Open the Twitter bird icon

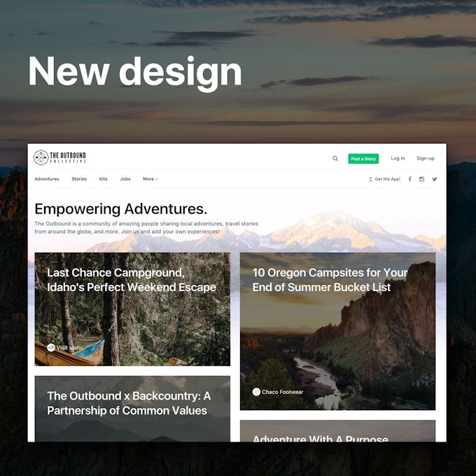pos(435,179)
